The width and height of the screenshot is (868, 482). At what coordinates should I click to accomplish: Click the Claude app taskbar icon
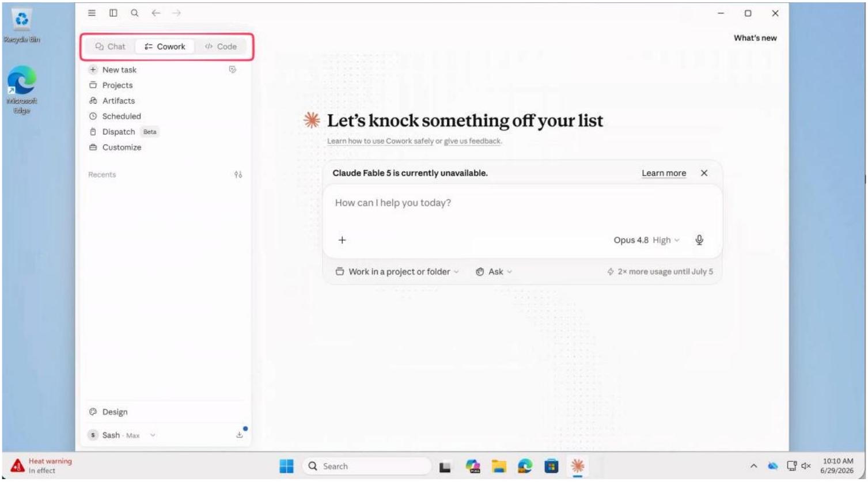577,466
